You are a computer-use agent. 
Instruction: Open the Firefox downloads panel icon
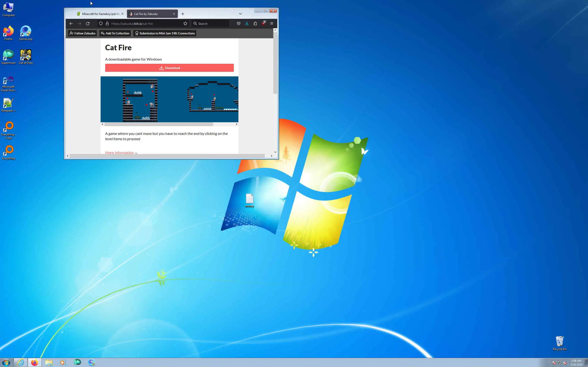[x=247, y=24]
